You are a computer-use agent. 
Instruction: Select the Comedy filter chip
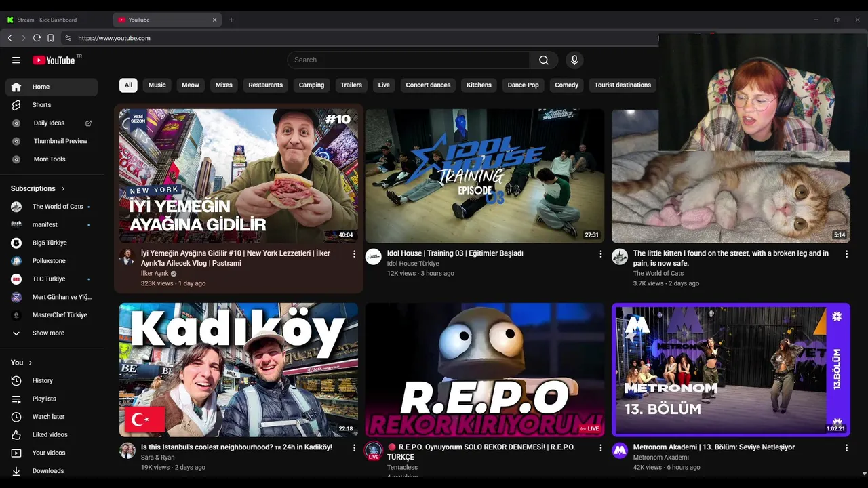pos(566,85)
